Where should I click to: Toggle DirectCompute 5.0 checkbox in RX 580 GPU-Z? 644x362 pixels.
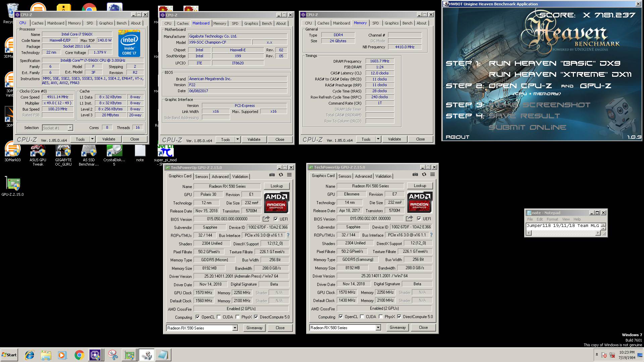point(399,317)
